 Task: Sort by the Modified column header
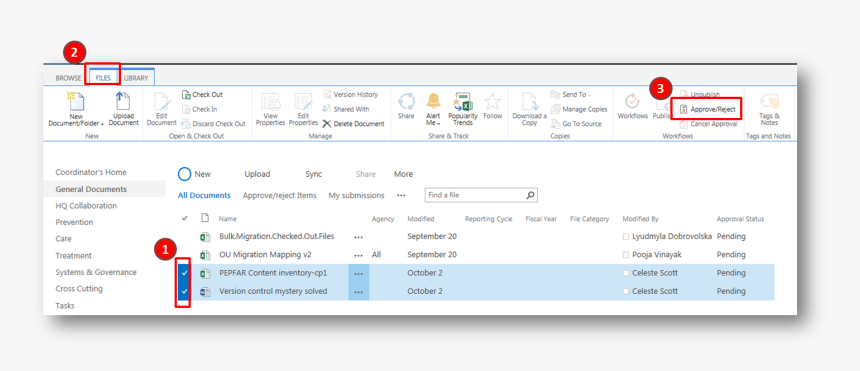pyautogui.click(x=421, y=219)
